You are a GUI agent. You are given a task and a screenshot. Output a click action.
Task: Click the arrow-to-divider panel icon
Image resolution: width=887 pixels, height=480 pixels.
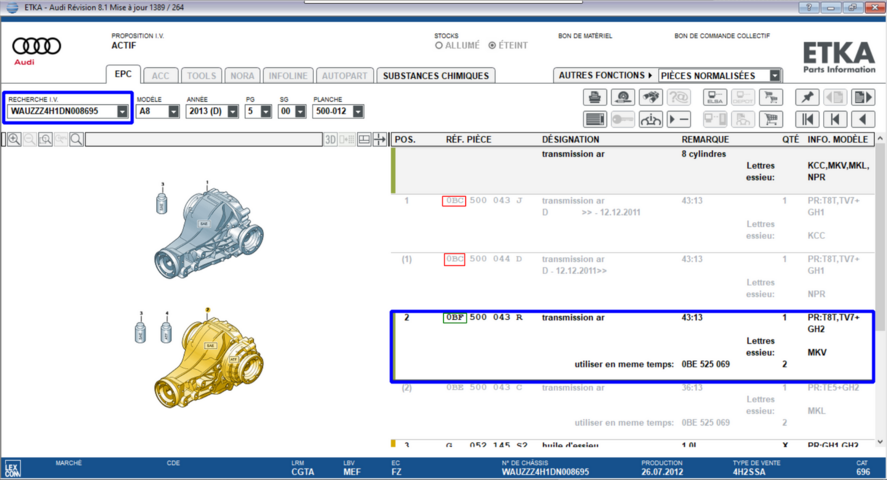click(380, 139)
